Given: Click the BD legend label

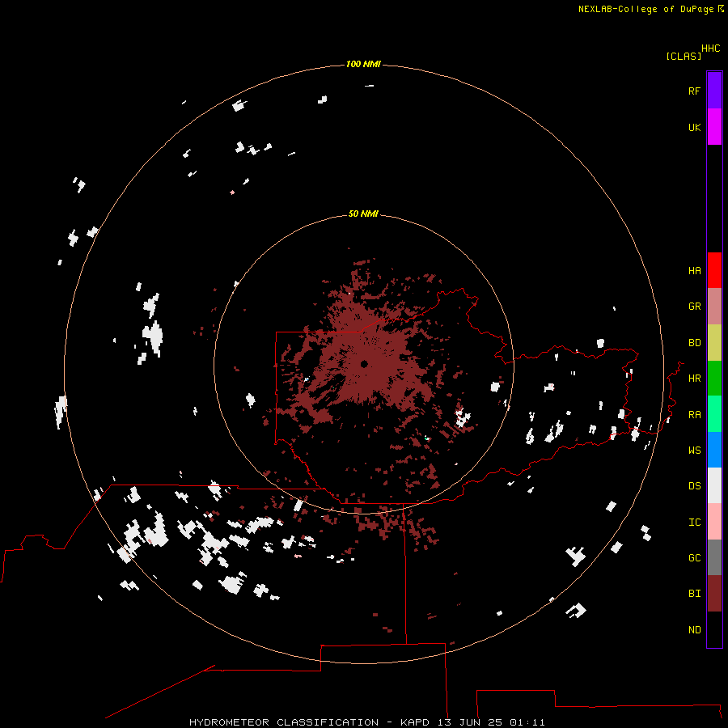Looking at the screenshot, I should [x=694, y=343].
